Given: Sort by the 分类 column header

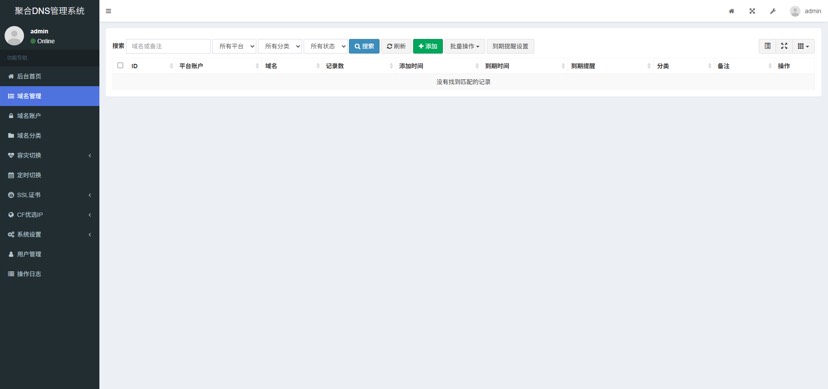Looking at the screenshot, I should [683, 66].
